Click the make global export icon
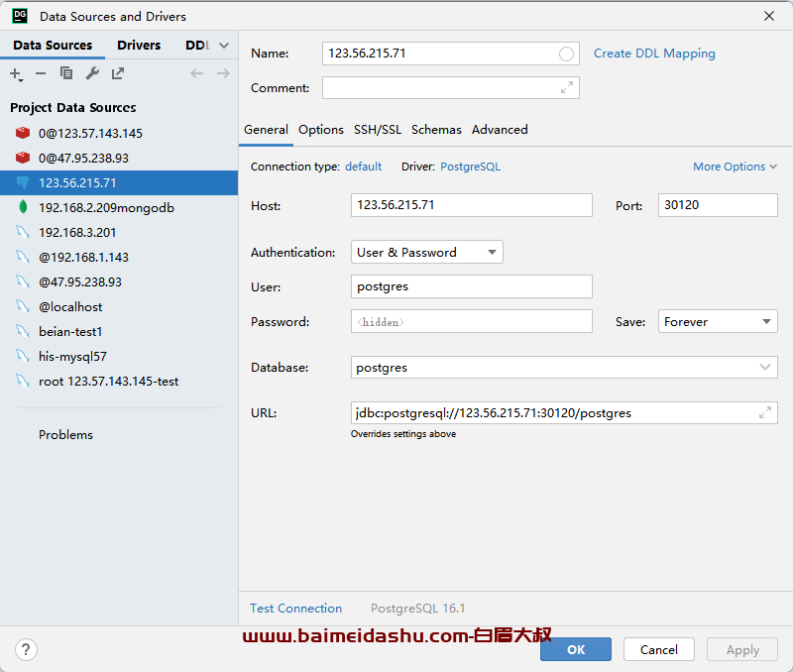Image resolution: width=793 pixels, height=672 pixels. 118,73
